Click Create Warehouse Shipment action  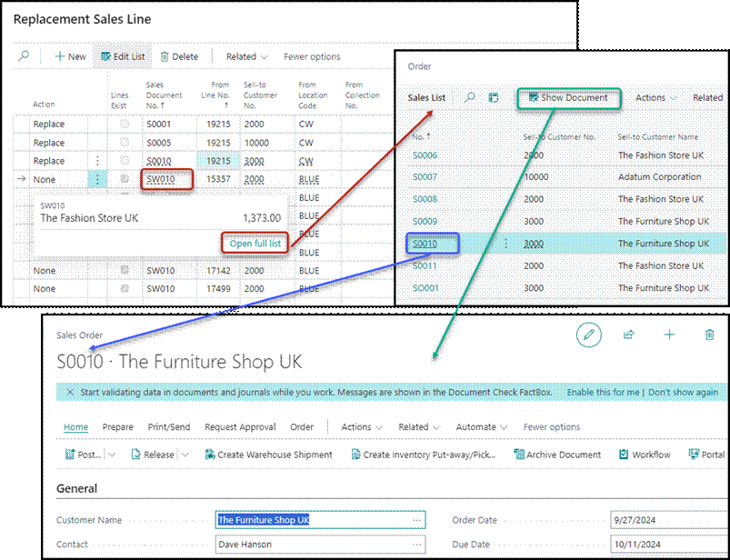(x=268, y=455)
